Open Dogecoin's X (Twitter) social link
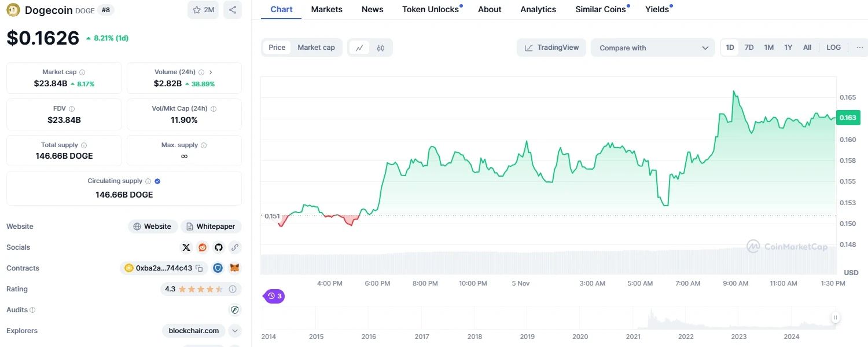This screenshot has width=868, height=347. coord(186,247)
